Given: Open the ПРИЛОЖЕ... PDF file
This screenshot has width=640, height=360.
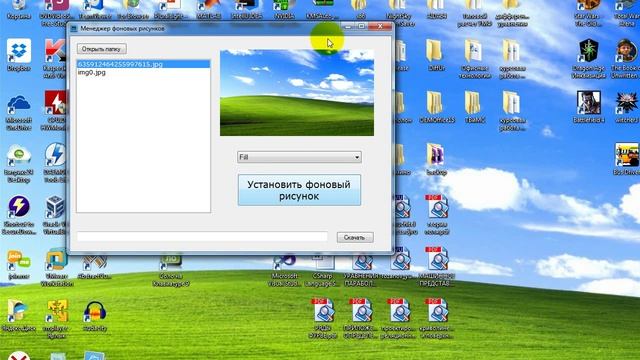Looking at the screenshot, I should (x=360, y=318).
